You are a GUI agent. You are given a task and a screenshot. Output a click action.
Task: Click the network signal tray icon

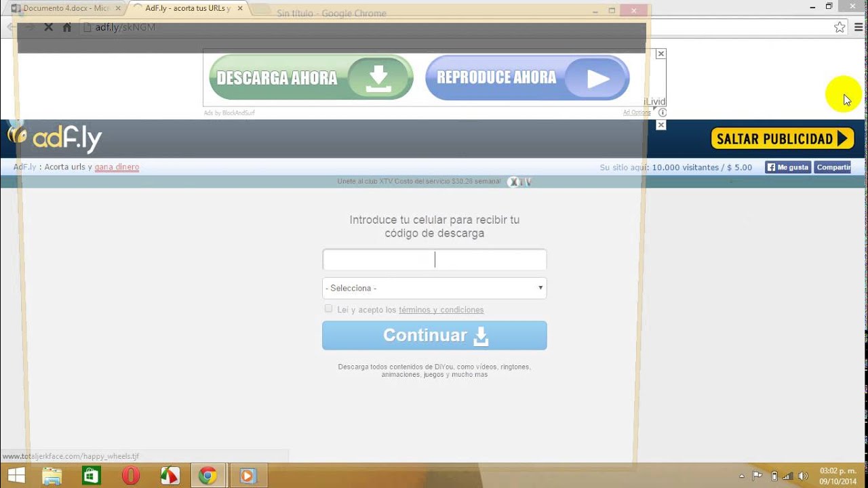[788, 476]
